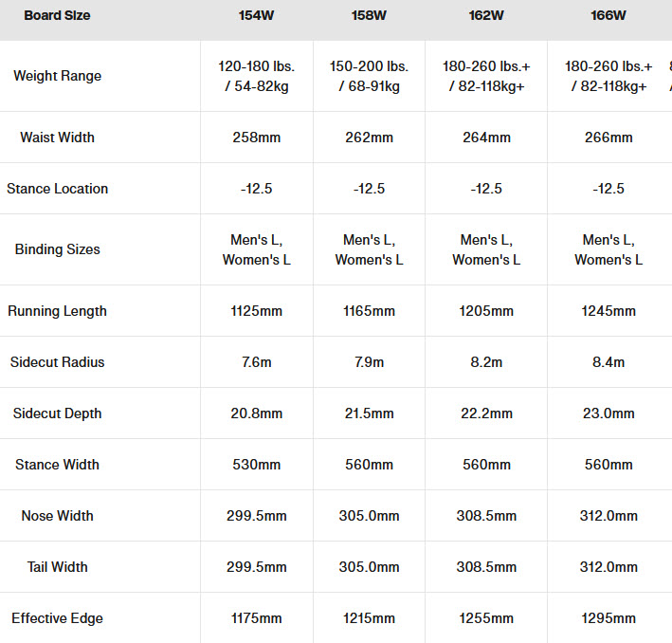The image size is (672, 643).
Task: Select the 23.0mm sidecut depth value
Action: pos(608,413)
